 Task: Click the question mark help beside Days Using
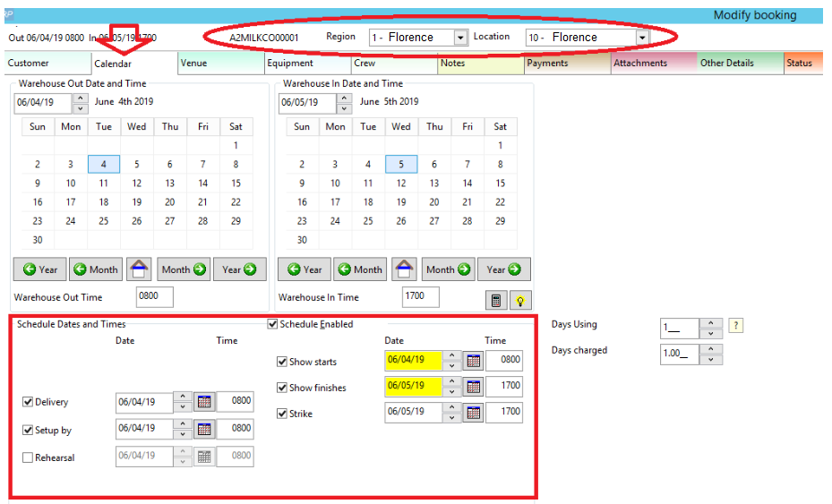point(735,325)
